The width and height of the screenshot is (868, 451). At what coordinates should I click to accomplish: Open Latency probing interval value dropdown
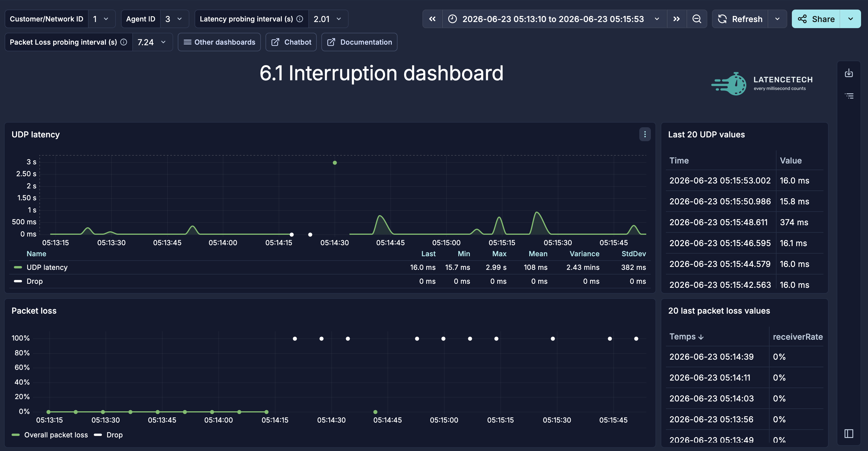(328, 19)
